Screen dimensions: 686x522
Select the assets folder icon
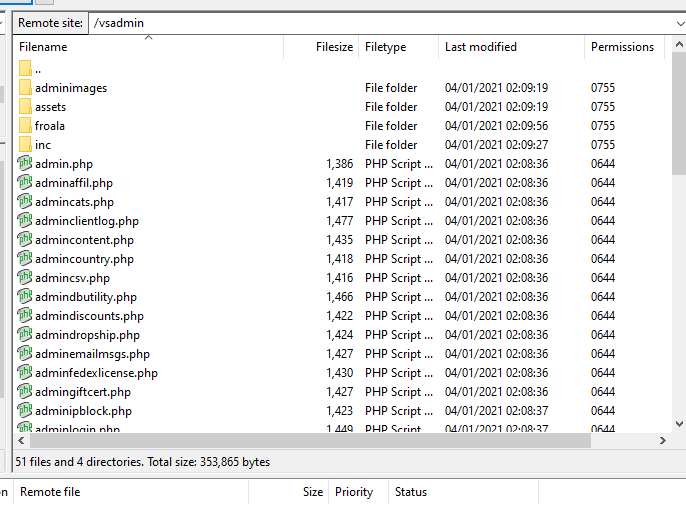(x=25, y=107)
